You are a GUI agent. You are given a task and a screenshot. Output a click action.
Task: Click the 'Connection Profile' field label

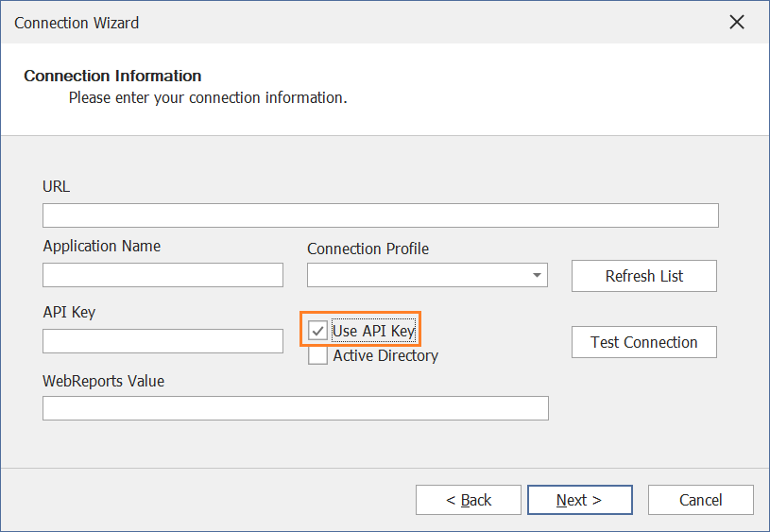368,249
